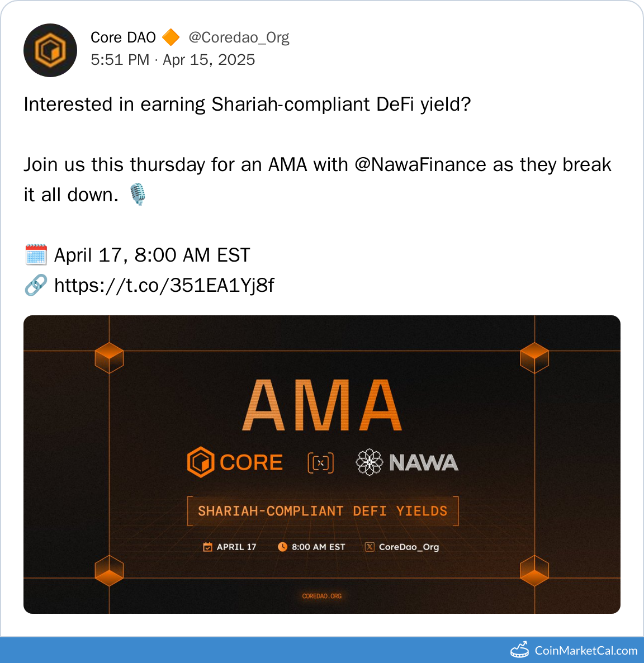Click the calendar icon beside APRIL 17
Screen dimensions: 644x663
point(207,547)
